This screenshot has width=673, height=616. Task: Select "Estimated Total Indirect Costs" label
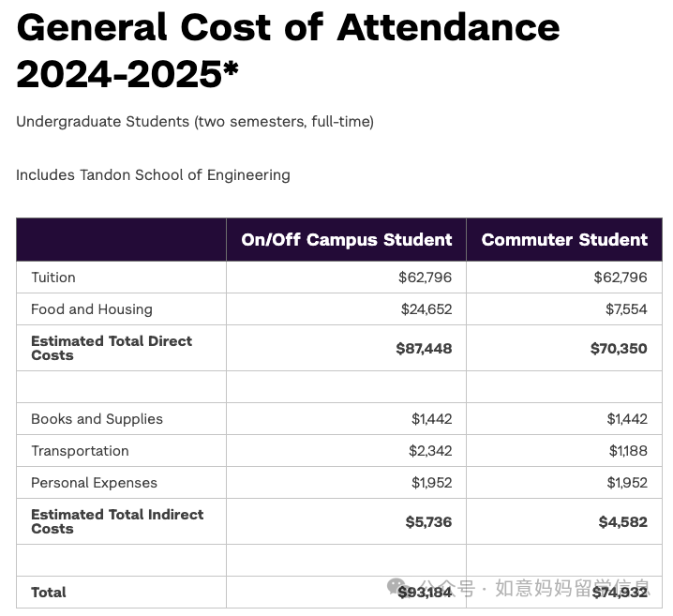click(117, 521)
